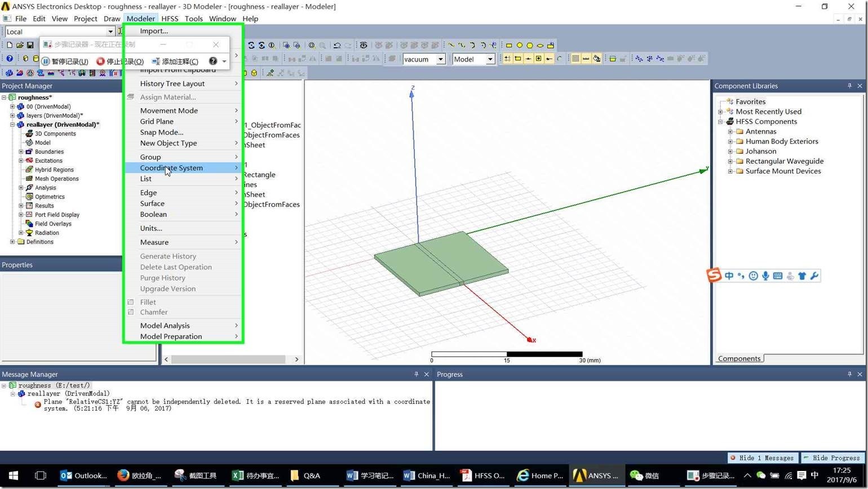Click the Sogou input method S icon
Screen dimensions: 868x489
tap(714, 275)
